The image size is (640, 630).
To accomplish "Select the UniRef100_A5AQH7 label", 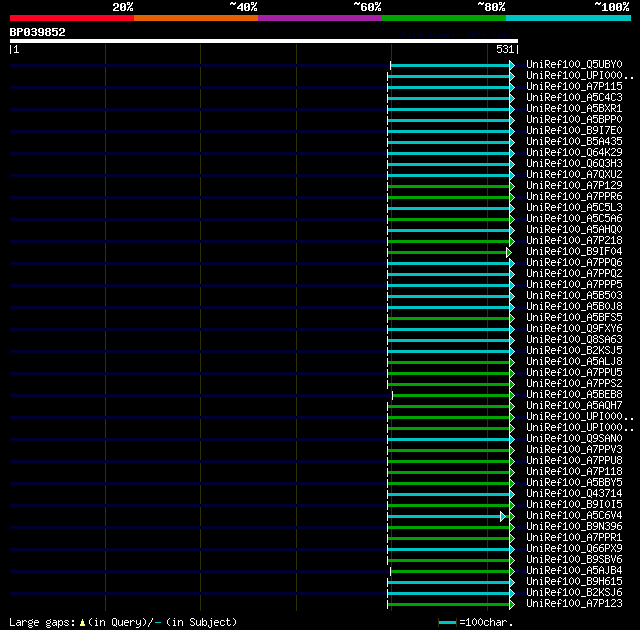I will 574,406.
